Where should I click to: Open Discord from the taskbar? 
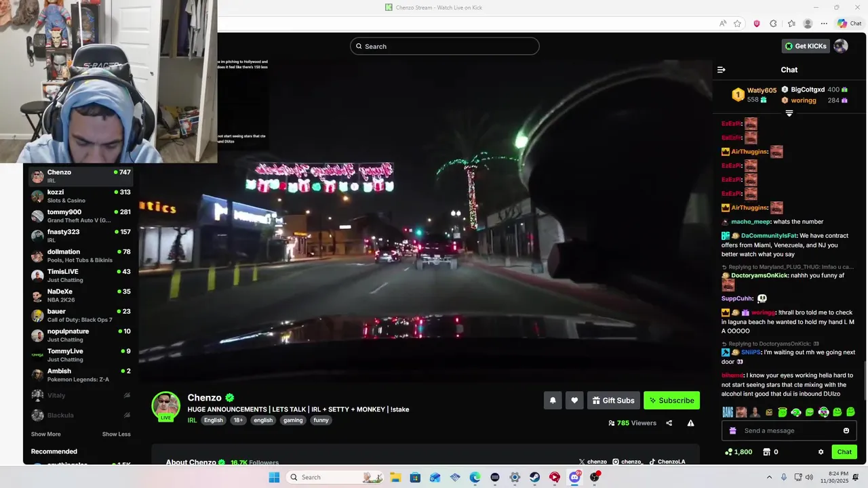tap(575, 477)
